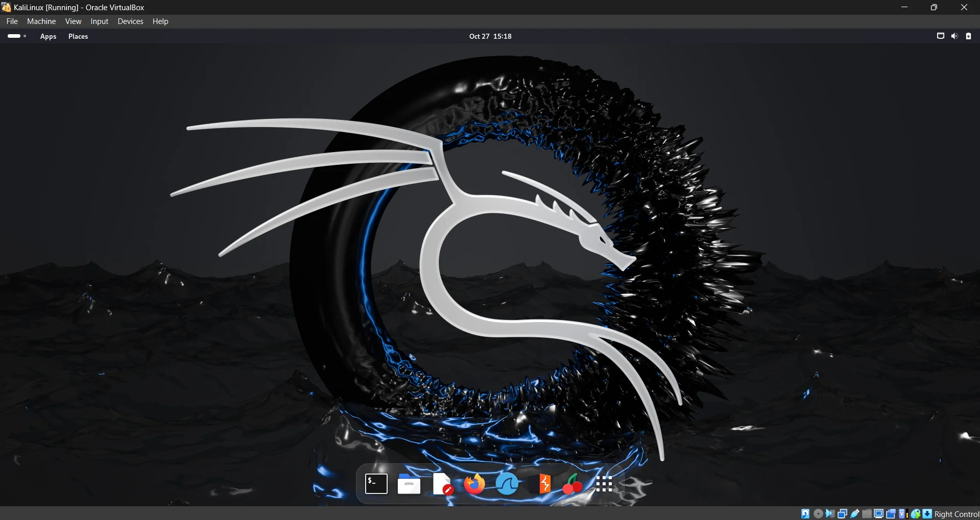Open the Apps menu in Kali panel
980x520 pixels.
click(49, 36)
